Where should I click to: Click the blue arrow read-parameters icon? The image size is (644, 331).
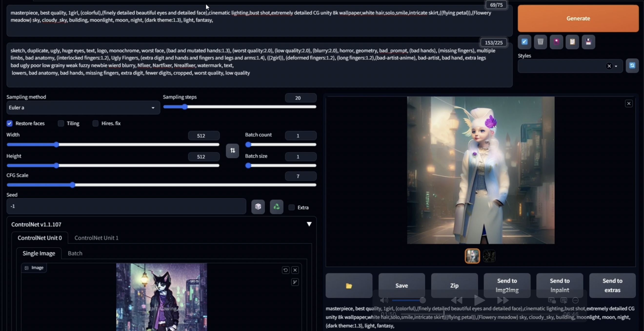tap(524, 42)
